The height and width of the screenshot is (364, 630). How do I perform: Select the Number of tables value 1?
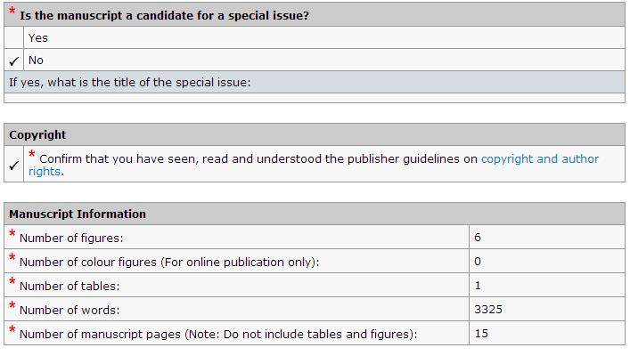479,286
